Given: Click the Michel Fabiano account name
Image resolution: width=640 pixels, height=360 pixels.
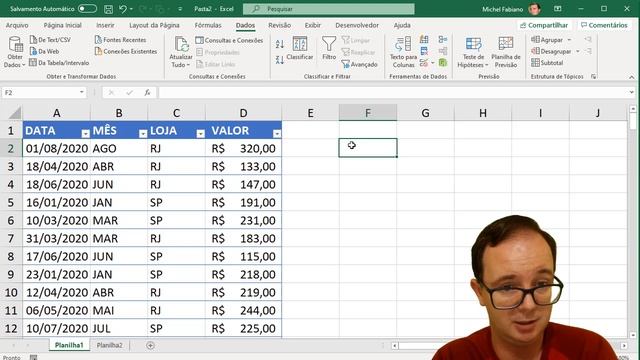Looking at the screenshot, I should click(502, 9).
